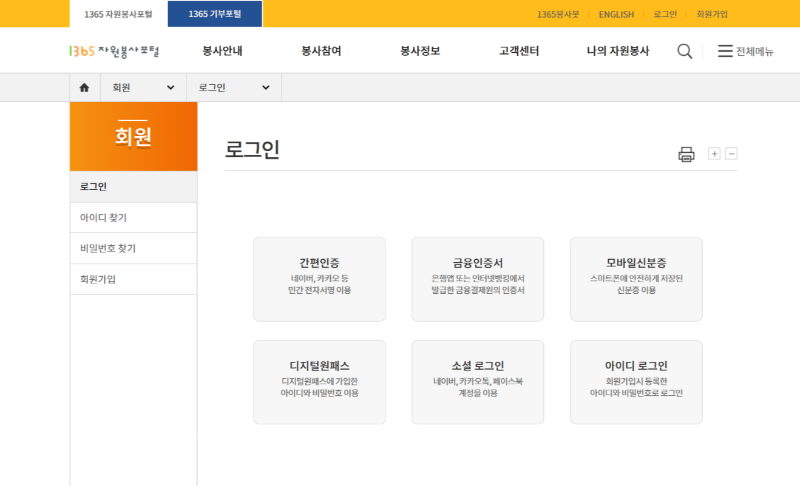Open the 봉사정보 menu
Screen dimensions: 800x486
click(420, 51)
